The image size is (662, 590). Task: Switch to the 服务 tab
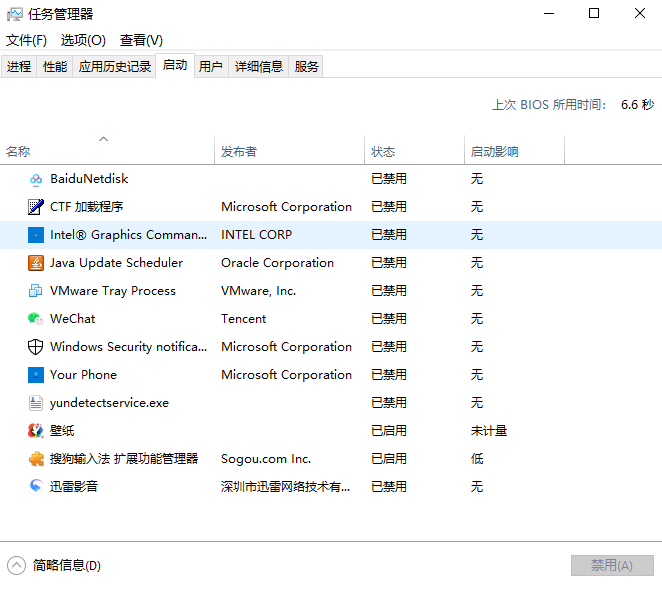(x=307, y=66)
